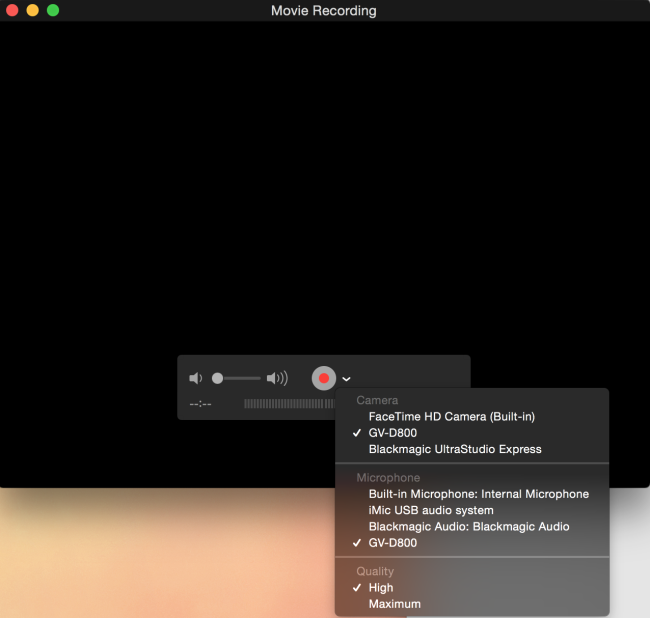650x618 pixels.
Task: Select GV-D800 as the camera
Action: coord(392,433)
